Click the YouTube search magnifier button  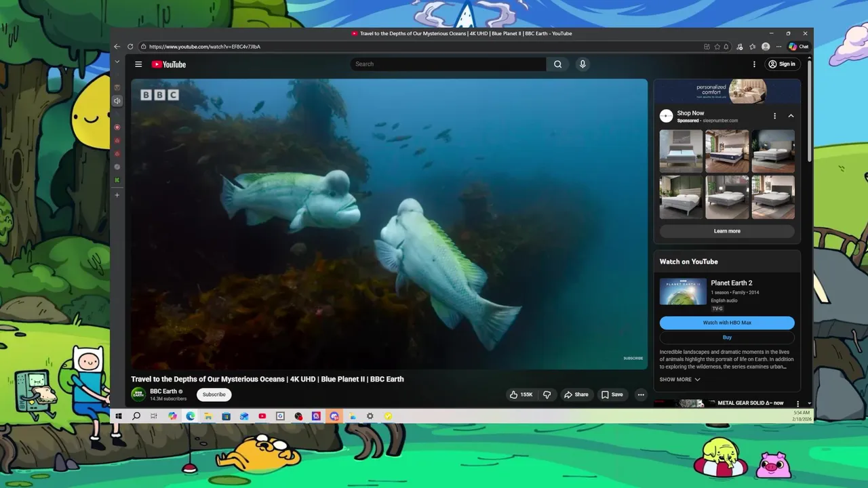click(557, 64)
